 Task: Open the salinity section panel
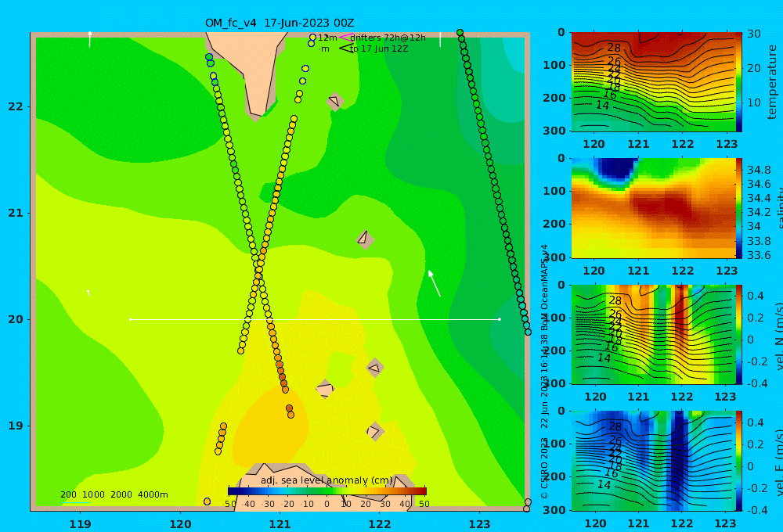point(653,208)
